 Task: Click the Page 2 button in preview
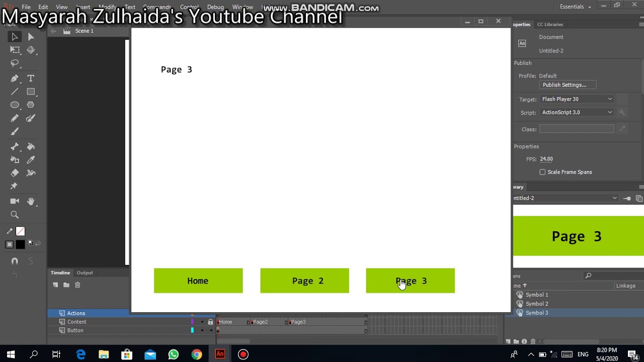tap(304, 281)
